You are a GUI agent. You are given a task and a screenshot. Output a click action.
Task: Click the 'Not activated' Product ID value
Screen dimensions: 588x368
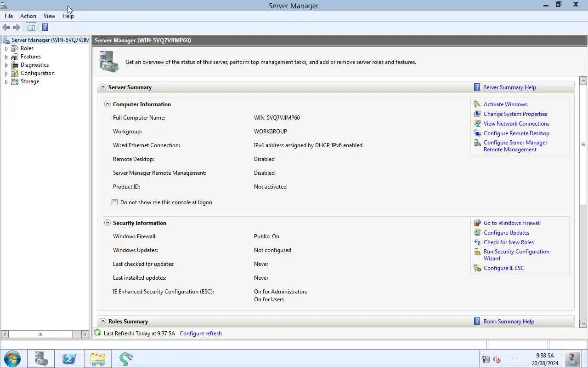(270, 187)
